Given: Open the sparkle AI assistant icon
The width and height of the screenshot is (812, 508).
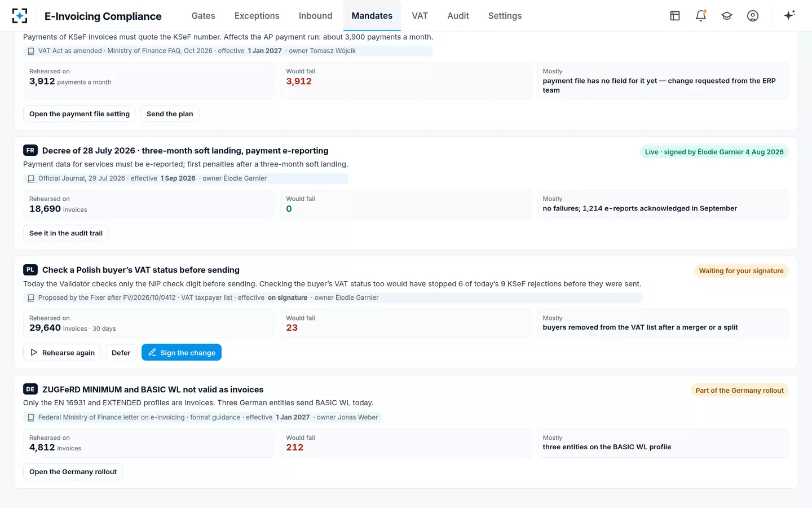Looking at the screenshot, I should point(789,15).
